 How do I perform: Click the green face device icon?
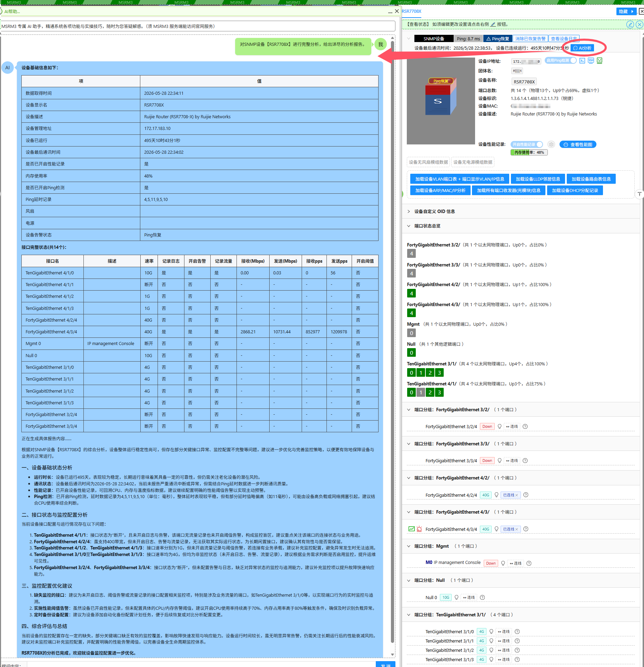pyautogui.click(x=600, y=61)
